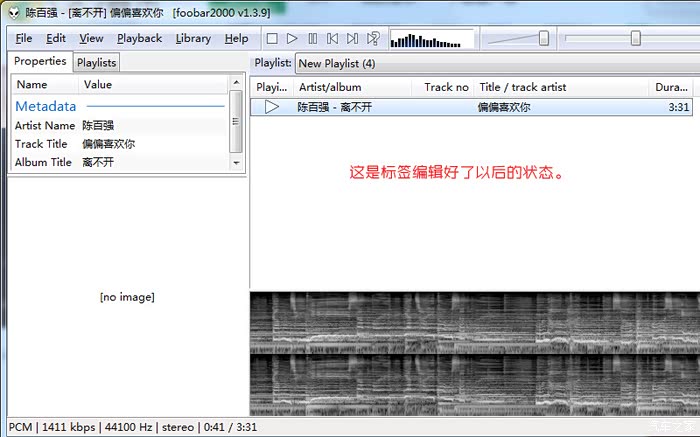Click the seek bar handle
The width and height of the screenshot is (700, 437).
(x=635, y=39)
